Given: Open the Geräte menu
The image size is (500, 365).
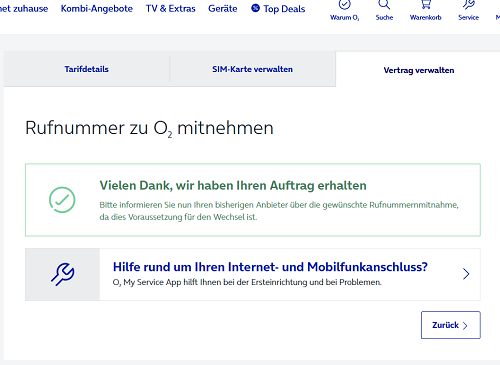Looking at the screenshot, I should pyautogui.click(x=223, y=9).
